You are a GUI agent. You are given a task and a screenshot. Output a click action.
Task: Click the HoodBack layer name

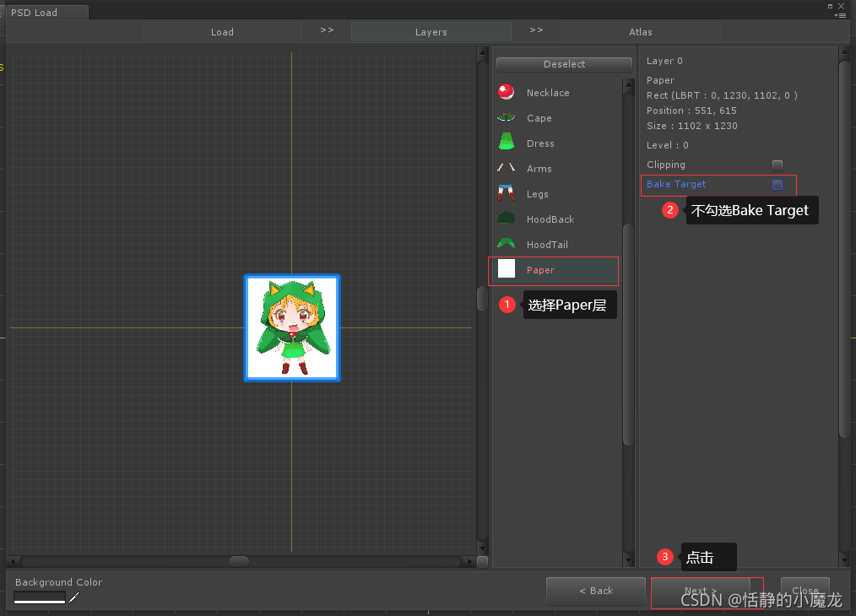[x=550, y=219]
